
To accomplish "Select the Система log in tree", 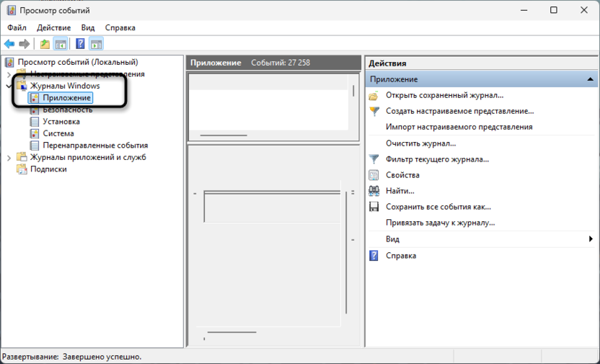I will click(58, 133).
